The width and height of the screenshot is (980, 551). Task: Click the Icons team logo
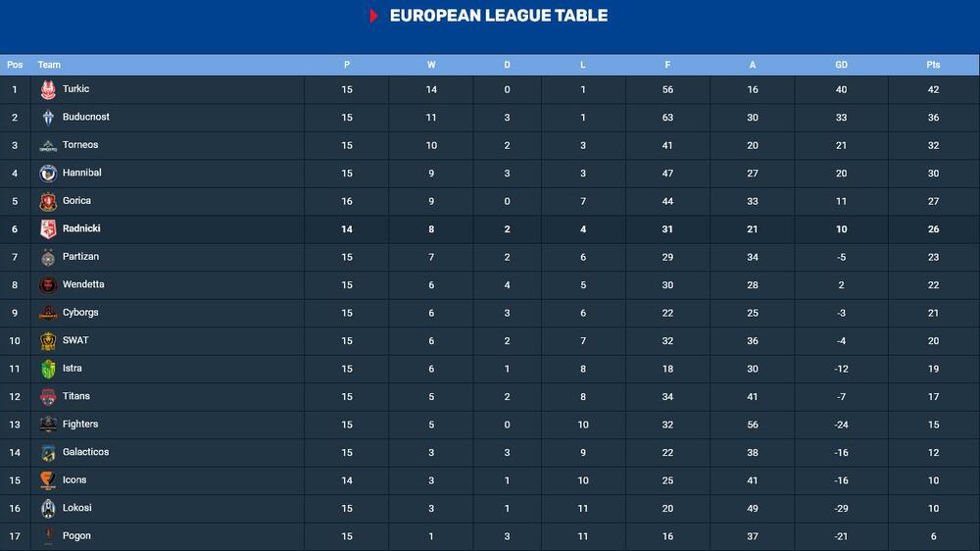coord(48,481)
